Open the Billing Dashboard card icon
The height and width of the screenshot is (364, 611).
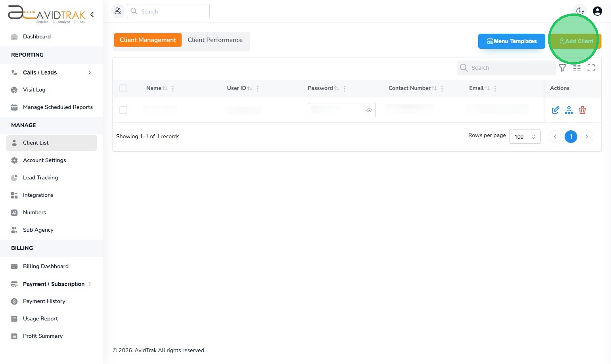point(14,267)
